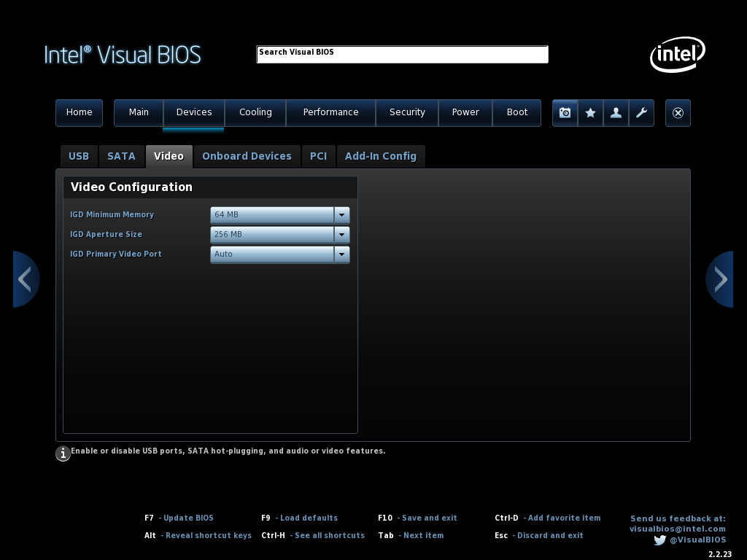
Task: Click the user profile icon
Action: point(616,113)
